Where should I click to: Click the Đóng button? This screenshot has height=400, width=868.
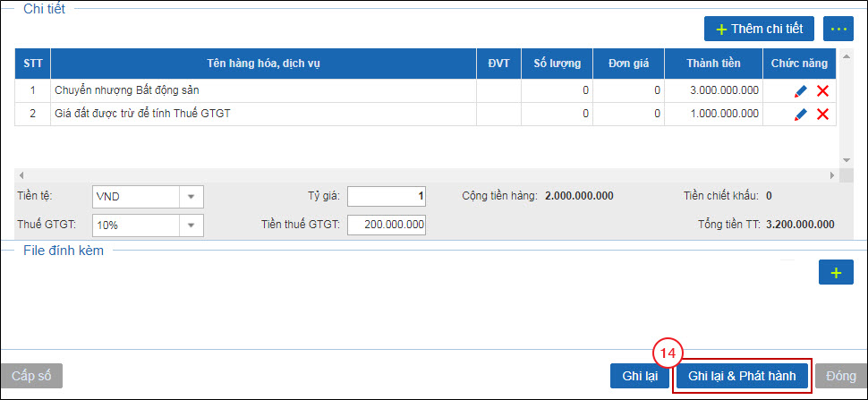coord(841,376)
